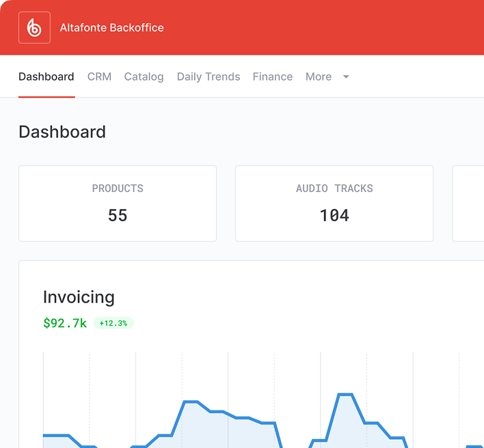
Task: Click the Dashboard page heading
Action: [x=62, y=132]
